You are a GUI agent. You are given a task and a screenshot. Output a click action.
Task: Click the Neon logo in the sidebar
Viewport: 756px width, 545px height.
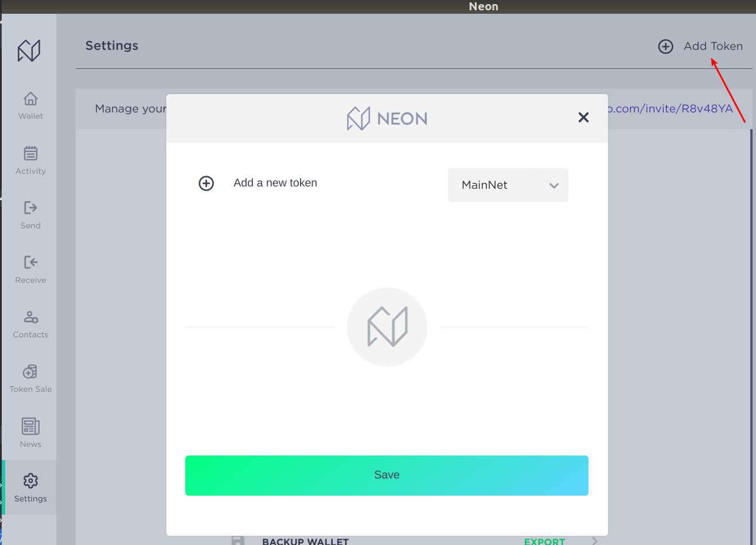[29, 50]
